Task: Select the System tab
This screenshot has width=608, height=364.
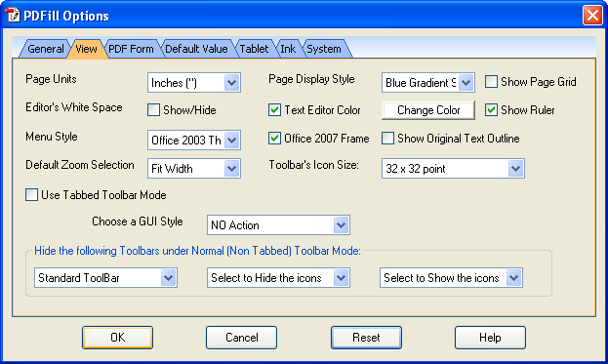Action: coord(324,49)
